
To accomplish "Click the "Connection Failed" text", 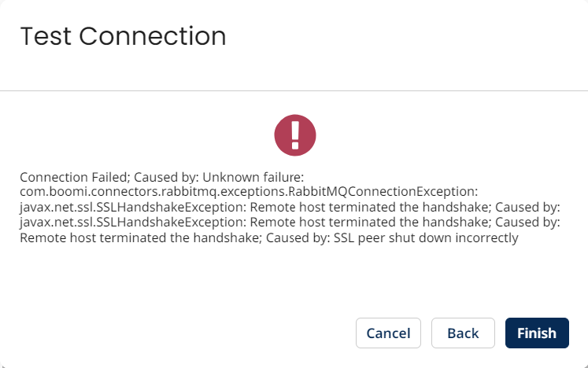I will click(67, 177).
